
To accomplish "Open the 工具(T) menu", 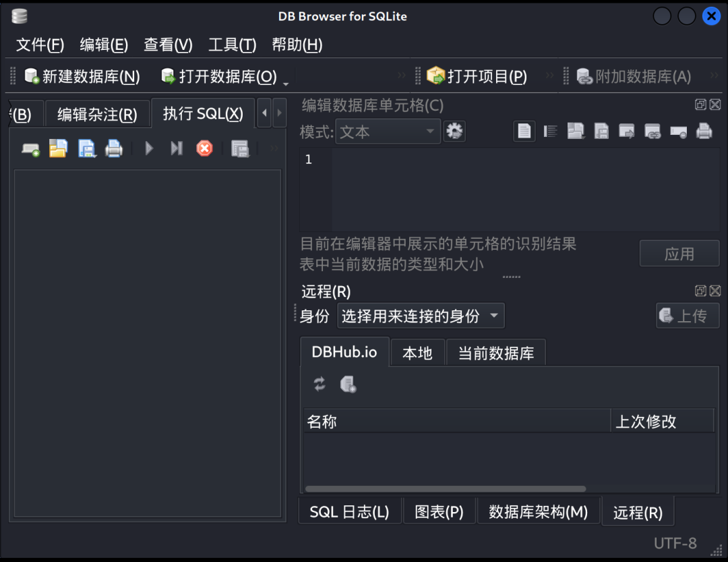I will point(232,45).
